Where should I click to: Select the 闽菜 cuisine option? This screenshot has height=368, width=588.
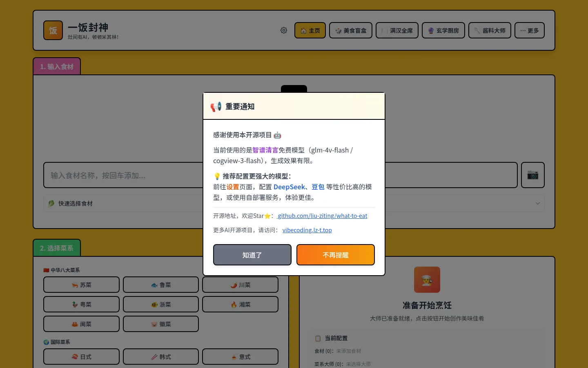(81, 324)
